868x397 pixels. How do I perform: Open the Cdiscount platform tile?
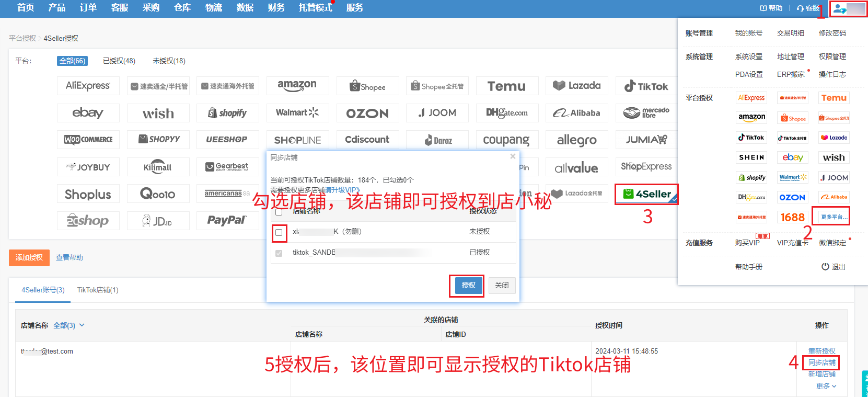click(x=367, y=140)
